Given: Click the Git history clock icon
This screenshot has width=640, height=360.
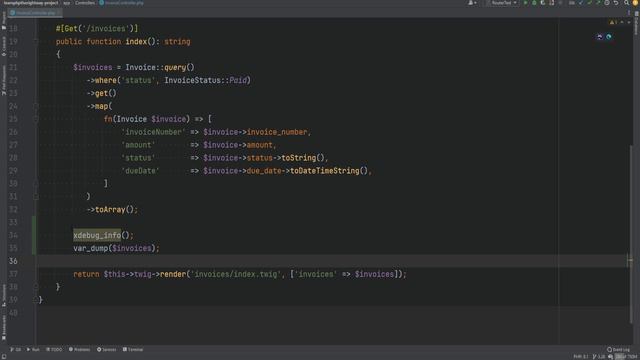Looking at the screenshot, I should pyautogui.click(x=607, y=3).
